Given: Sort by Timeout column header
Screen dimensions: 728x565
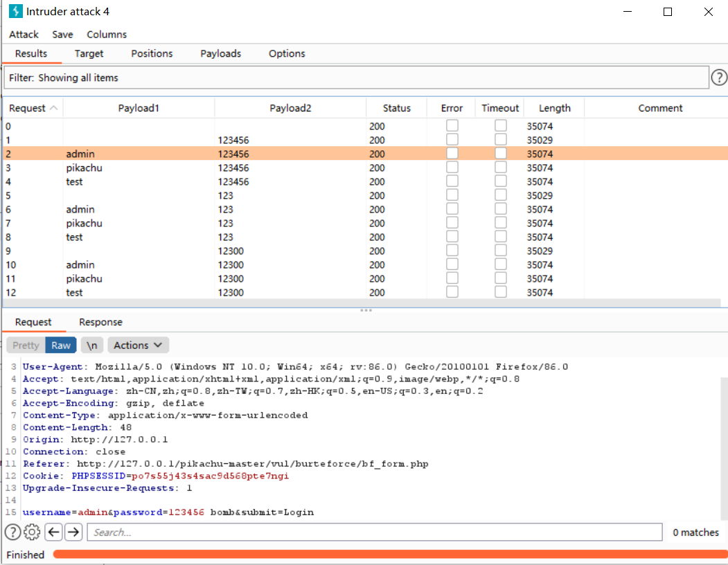Looking at the screenshot, I should [500, 108].
